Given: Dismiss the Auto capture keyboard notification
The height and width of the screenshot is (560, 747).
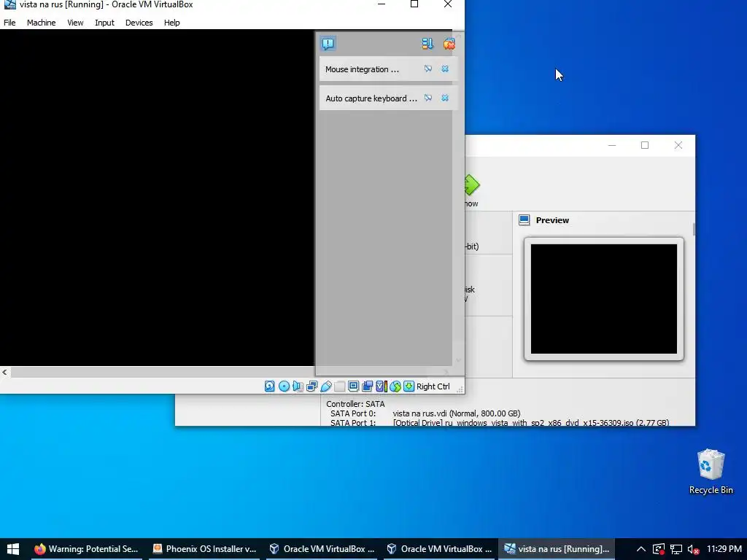Looking at the screenshot, I should click(445, 98).
